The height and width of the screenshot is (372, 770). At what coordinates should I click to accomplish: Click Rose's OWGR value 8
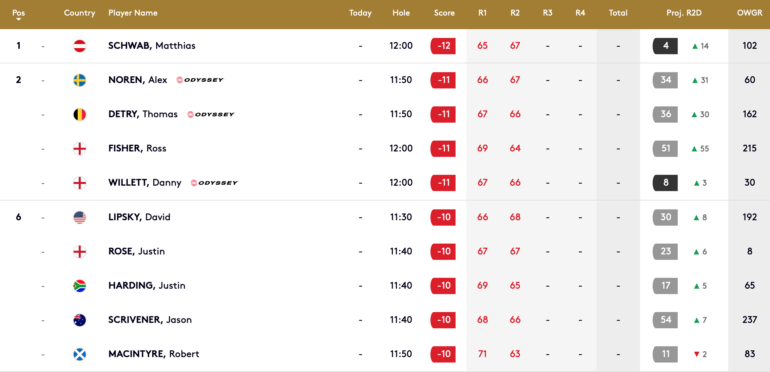pos(749,252)
